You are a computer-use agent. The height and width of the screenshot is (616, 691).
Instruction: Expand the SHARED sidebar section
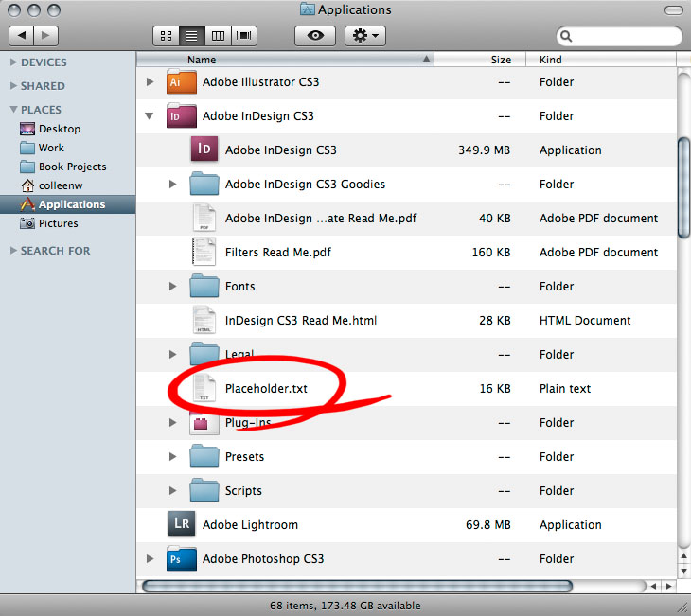tap(13, 85)
